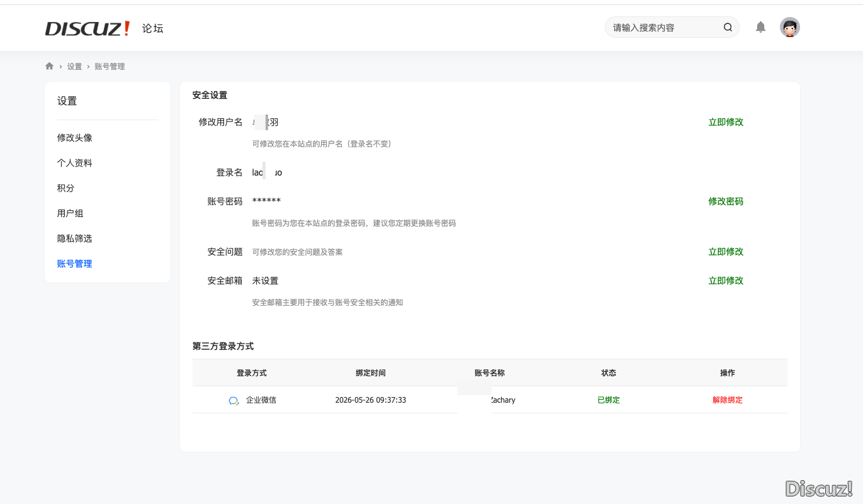Click 立即修改 for 修改用户名

[x=726, y=122]
